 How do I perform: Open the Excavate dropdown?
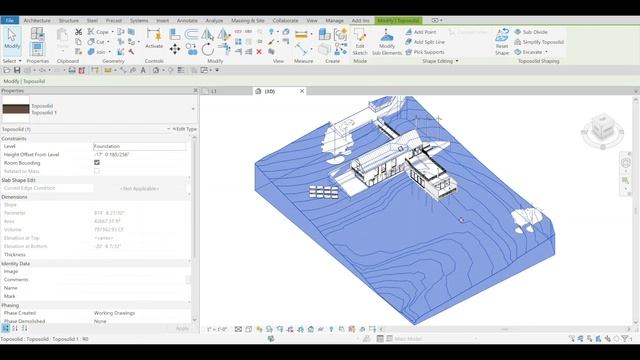point(546,52)
